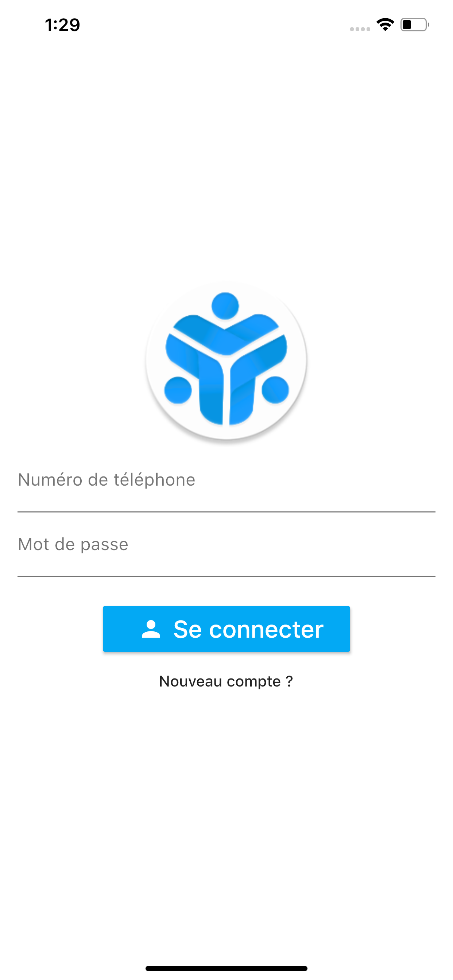
Task: Open the Nouveau compte ? link
Action: [226, 681]
